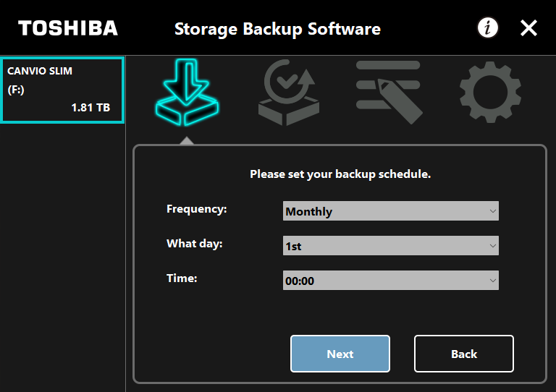Select the CANVIO SLIM (F:) drive tile
The height and width of the screenshot is (392, 556).
[62, 90]
